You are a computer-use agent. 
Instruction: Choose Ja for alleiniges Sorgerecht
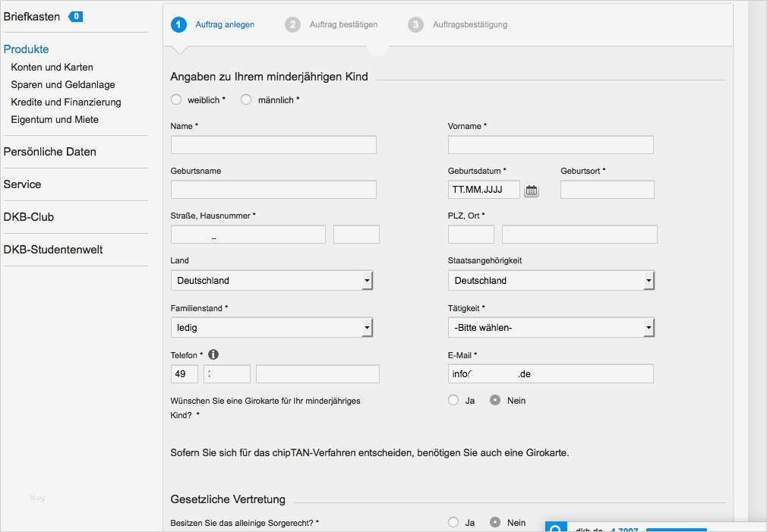(453, 522)
